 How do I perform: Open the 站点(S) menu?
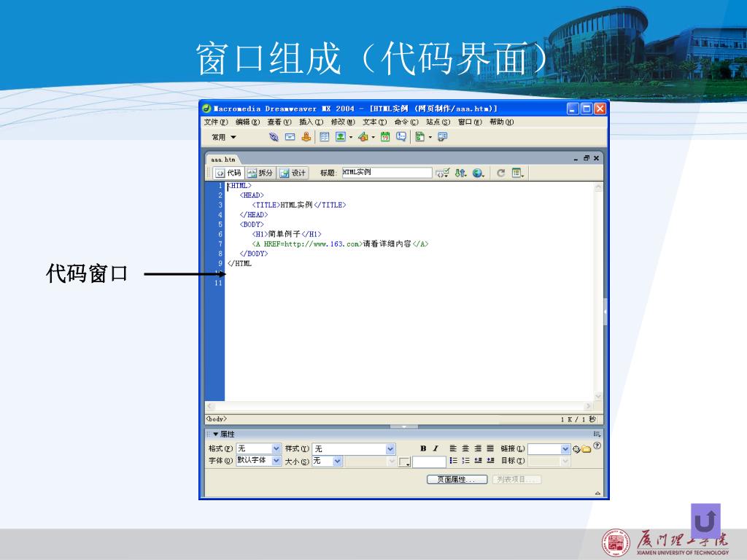[438, 122]
